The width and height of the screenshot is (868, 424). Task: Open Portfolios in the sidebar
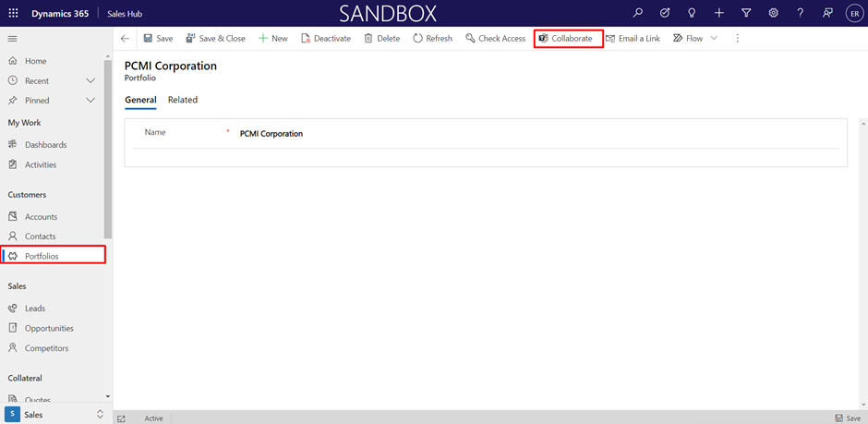(54, 256)
